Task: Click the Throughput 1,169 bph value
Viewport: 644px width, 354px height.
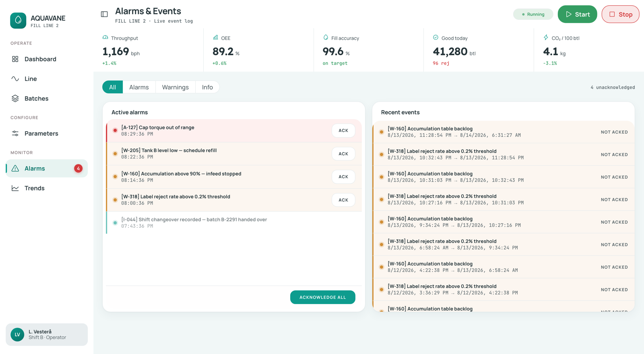Action: pos(121,51)
